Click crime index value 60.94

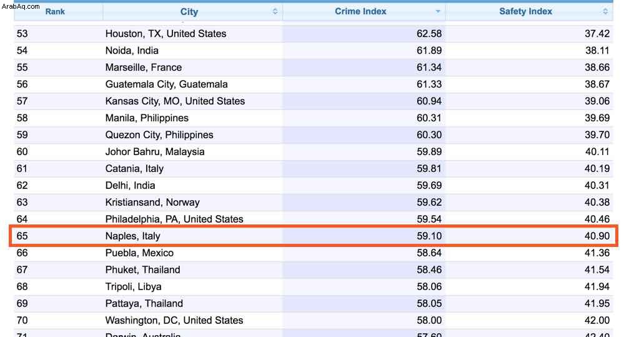tap(429, 101)
